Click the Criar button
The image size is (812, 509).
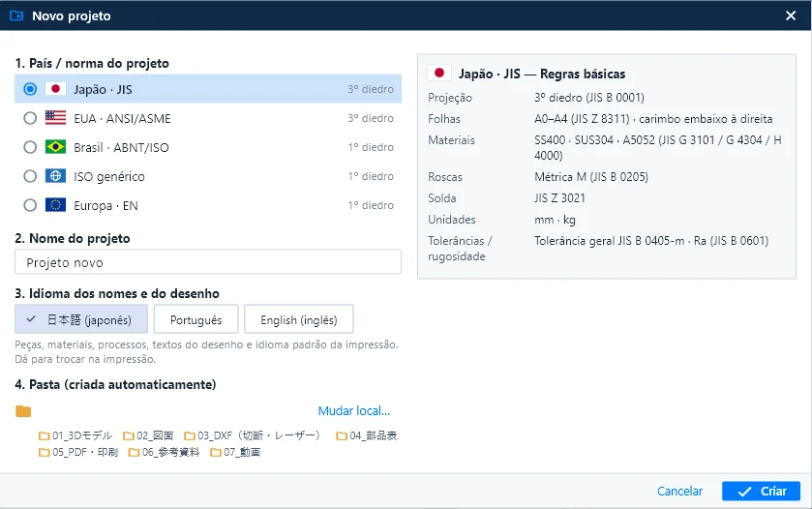pos(761,491)
